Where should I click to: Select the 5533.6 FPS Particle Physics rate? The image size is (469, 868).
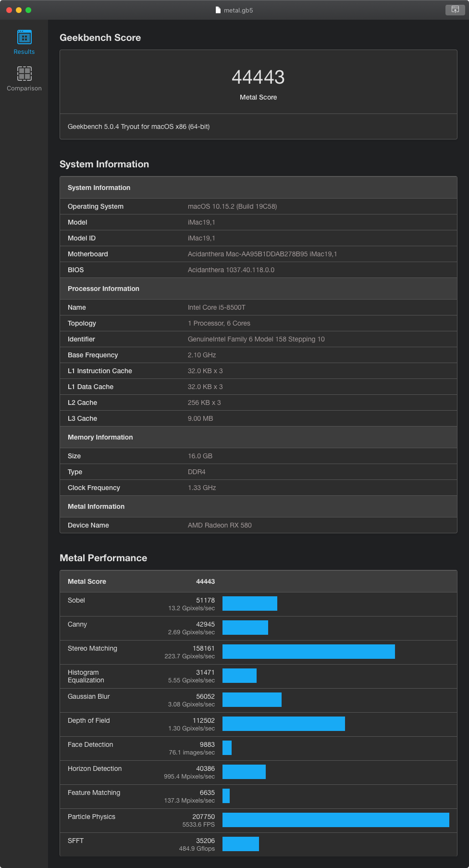pos(198,825)
